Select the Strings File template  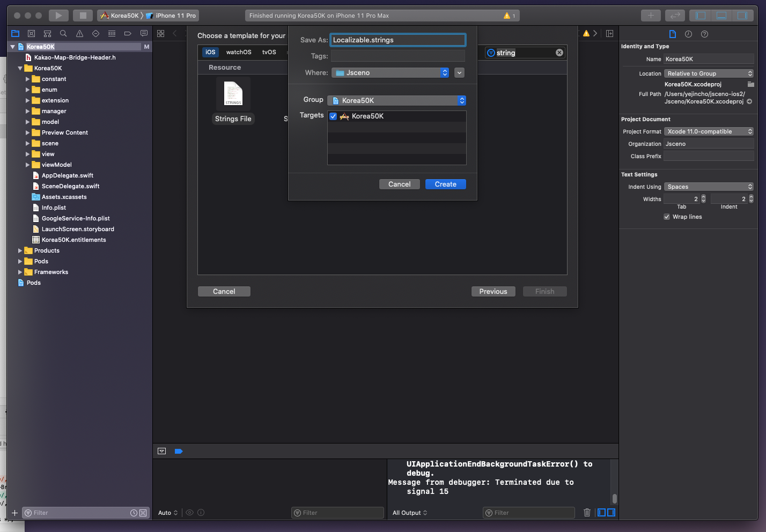233,101
